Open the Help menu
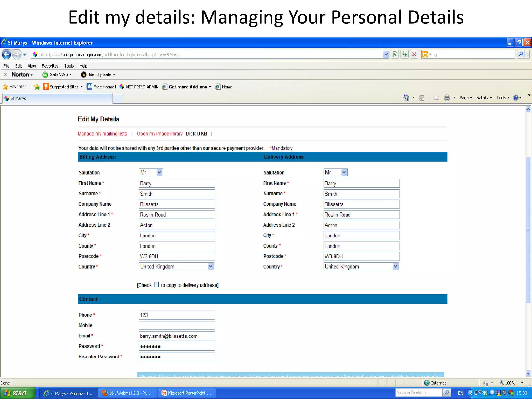Image resolution: width=532 pixels, height=399 pixels. point(83,66)
